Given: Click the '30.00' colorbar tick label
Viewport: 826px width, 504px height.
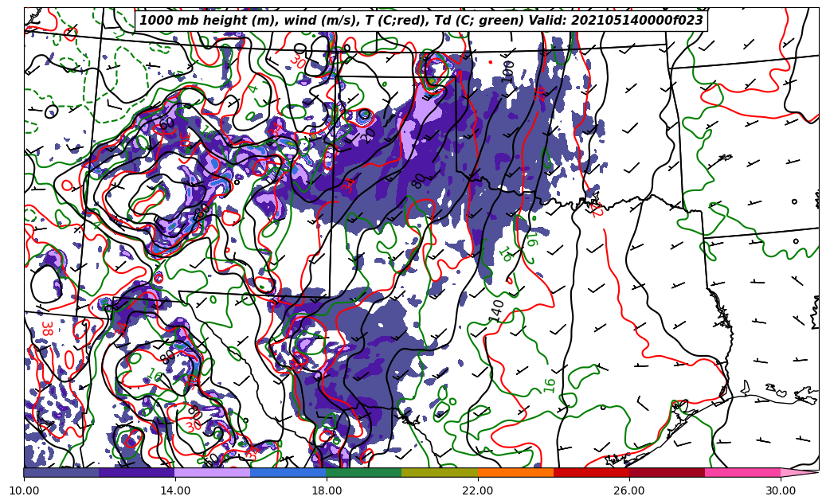Looking at the screenshot, I should pyautogui.click(x=781, y=490).
